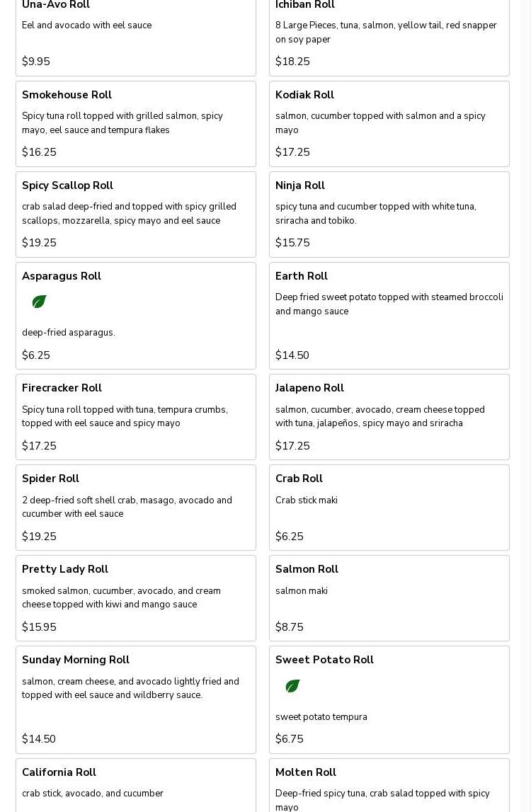Viewport: 531px width, 812px height.
Task: Open the Ninja Roll item
Action: click(x=389, y=215)
